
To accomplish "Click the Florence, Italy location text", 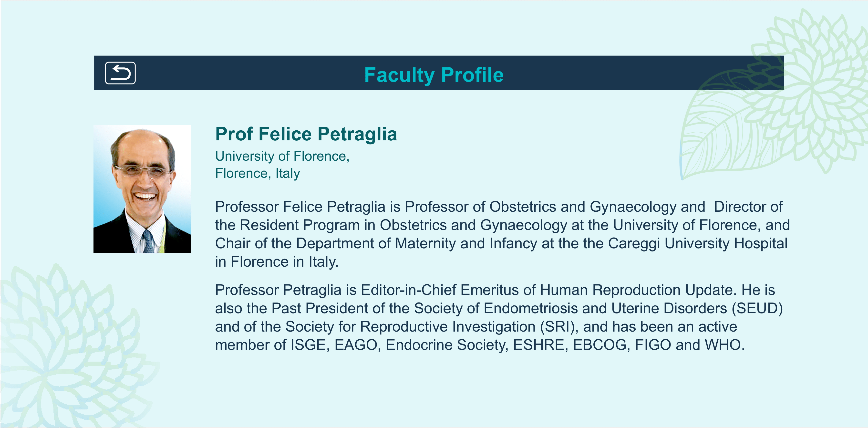I will pos(258,173).
